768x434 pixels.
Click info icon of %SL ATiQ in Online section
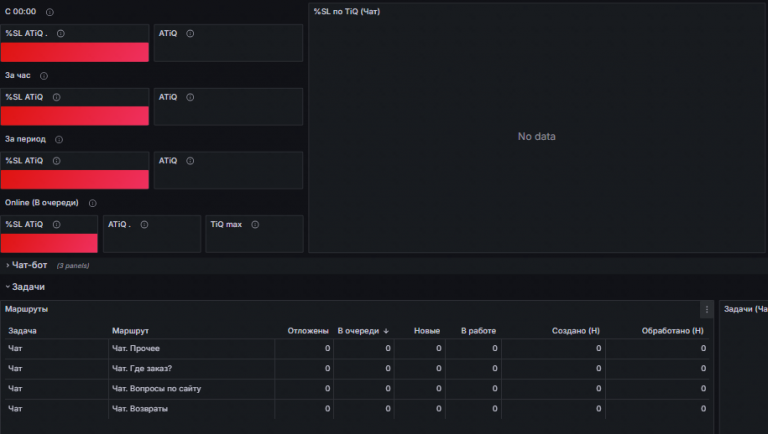pyautogui.click(x=56, y=224)
